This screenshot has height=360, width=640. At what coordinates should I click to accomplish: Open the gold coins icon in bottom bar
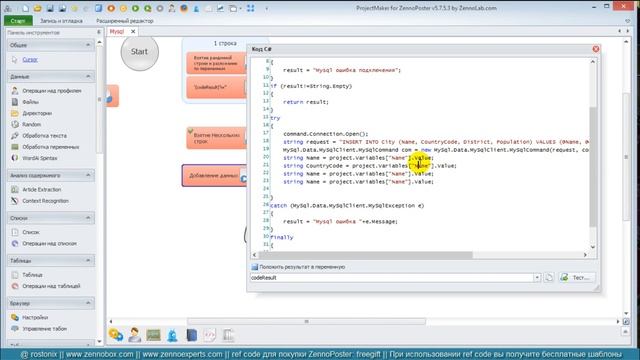pyautogui.click(x=116, y=335)
